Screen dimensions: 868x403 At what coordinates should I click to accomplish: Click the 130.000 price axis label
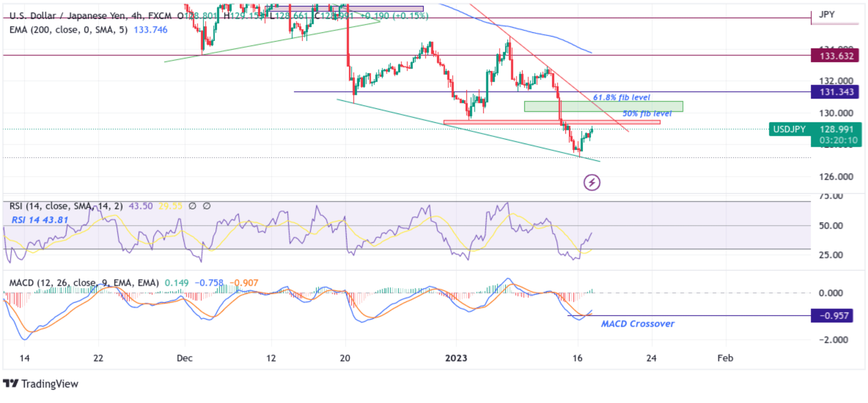pos(836,113)
